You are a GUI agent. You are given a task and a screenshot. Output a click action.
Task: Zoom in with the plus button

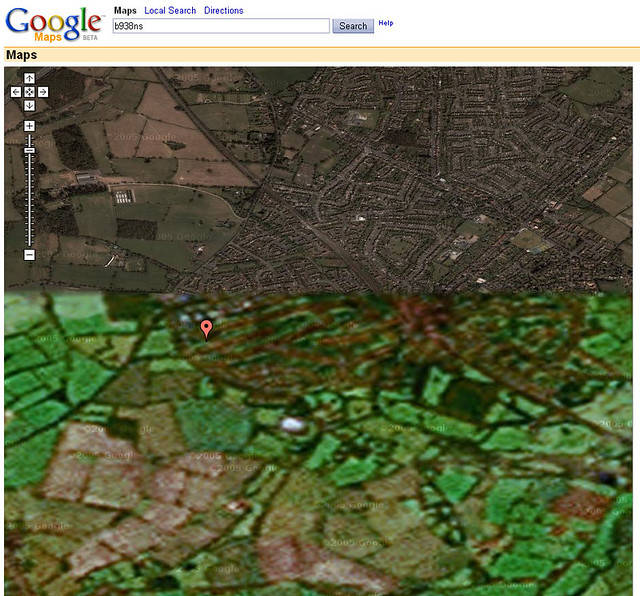29,126
